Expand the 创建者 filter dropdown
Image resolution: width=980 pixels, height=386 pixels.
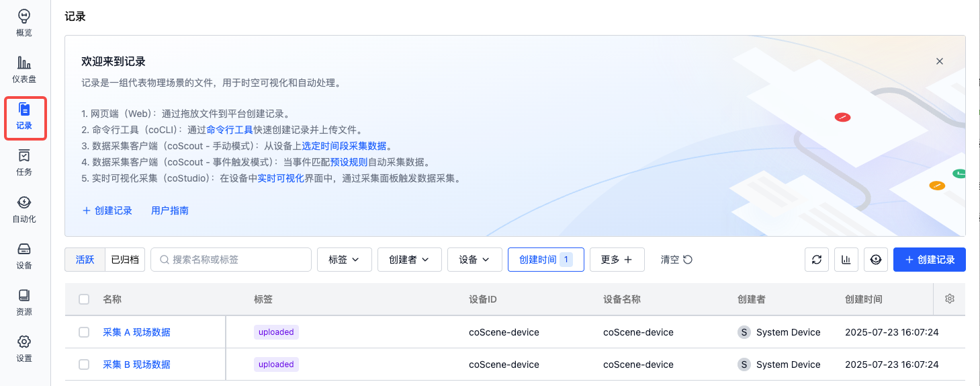(409, 260)
